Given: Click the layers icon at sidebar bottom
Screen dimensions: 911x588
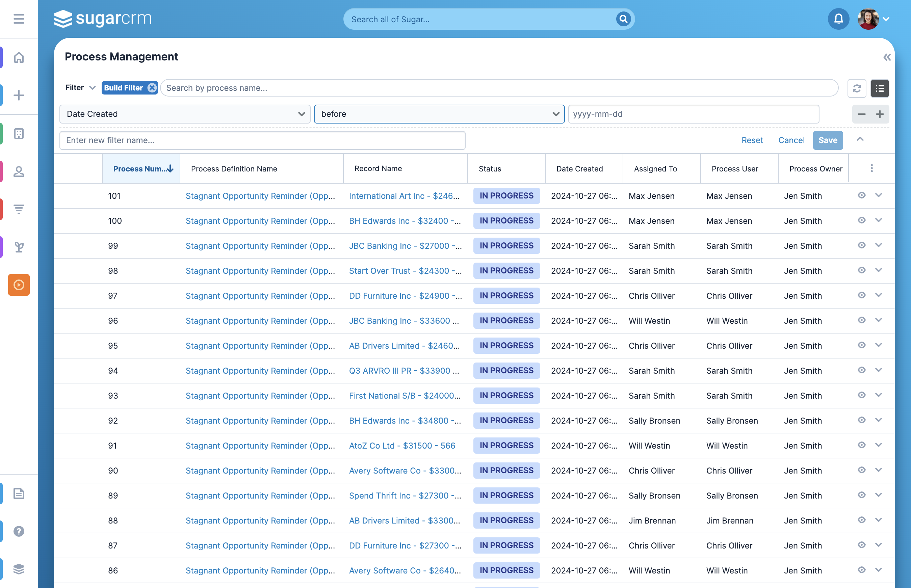Looking at the screenshot, I should click(19, 569).
